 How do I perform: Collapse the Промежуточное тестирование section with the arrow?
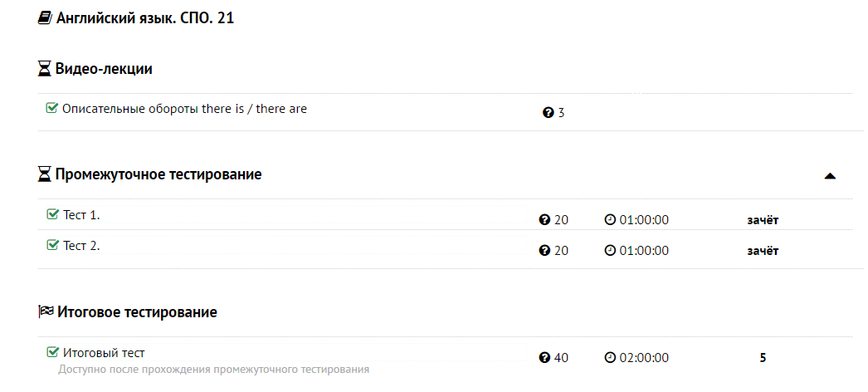[x=829, y=176]
